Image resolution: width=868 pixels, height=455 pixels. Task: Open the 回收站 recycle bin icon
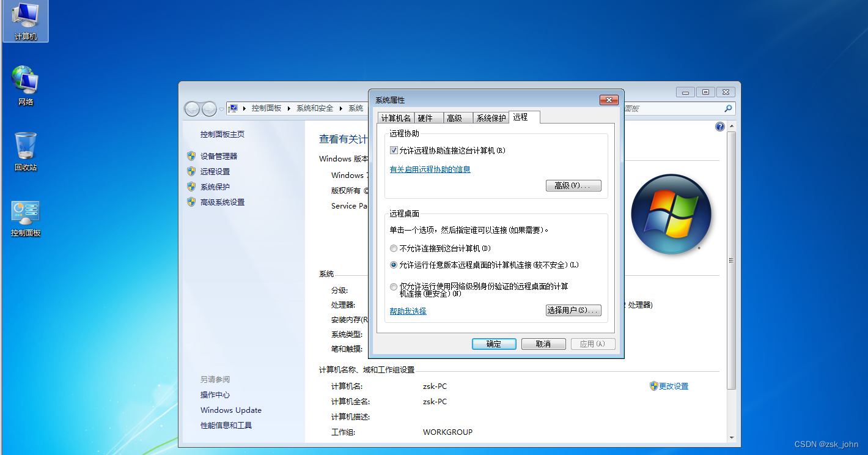(x=25, y=152)
